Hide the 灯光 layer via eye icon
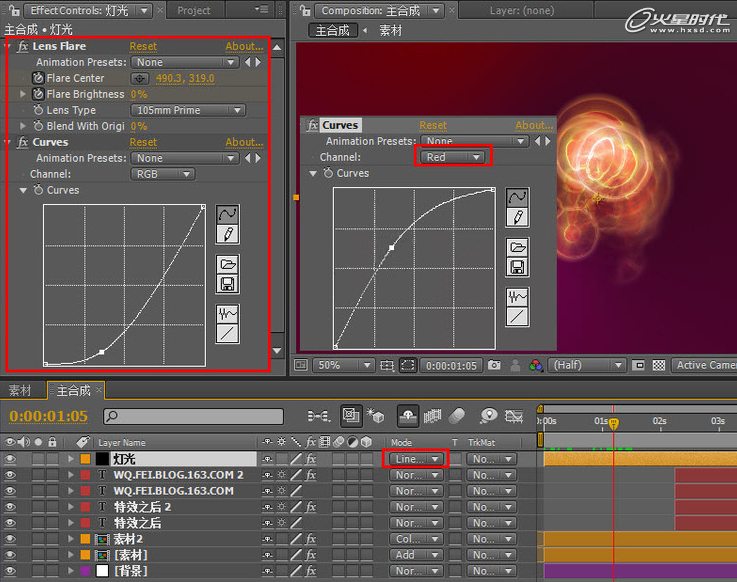Screen dimensions: 737x582 click(x=10, y=459)
